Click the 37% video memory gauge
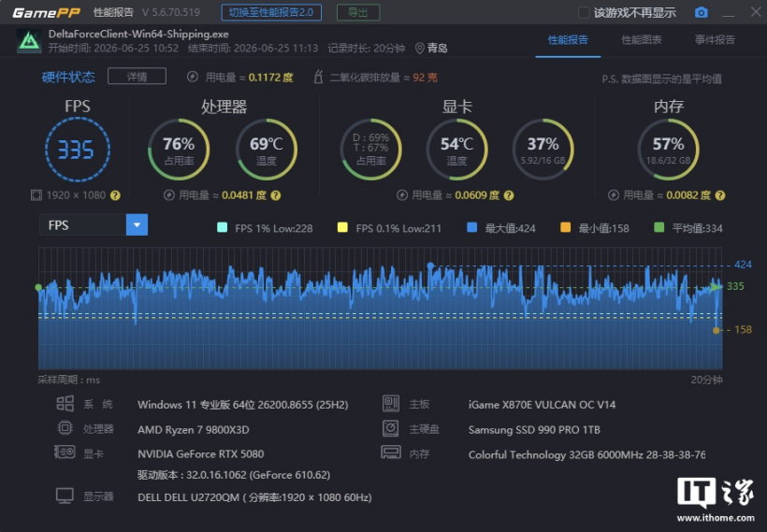This screenshot has width=767, height=532. [x=543, y=150]
